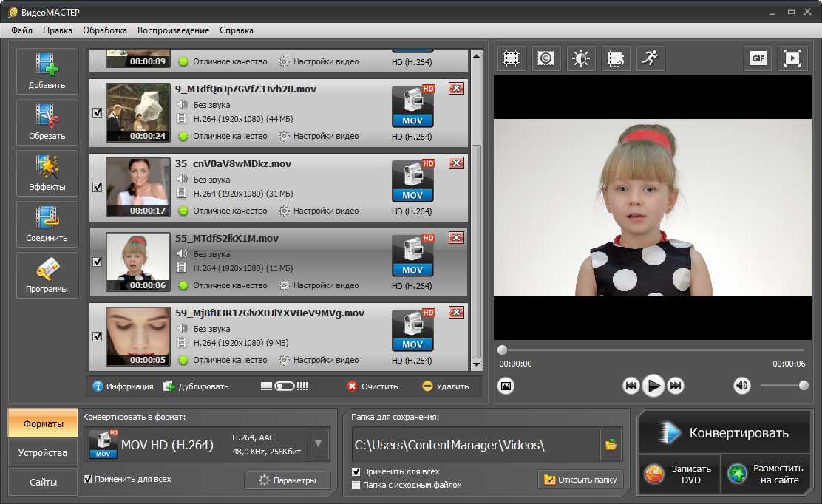Expand the MOV HD format dropdown arrow
Screen dimensions: 822x504
tap(318, 443)
